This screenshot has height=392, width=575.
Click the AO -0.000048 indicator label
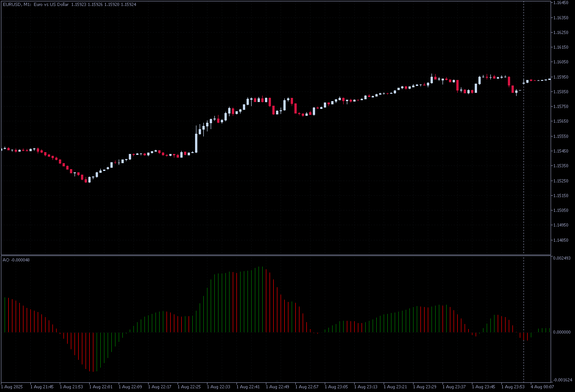coord(16,260)
